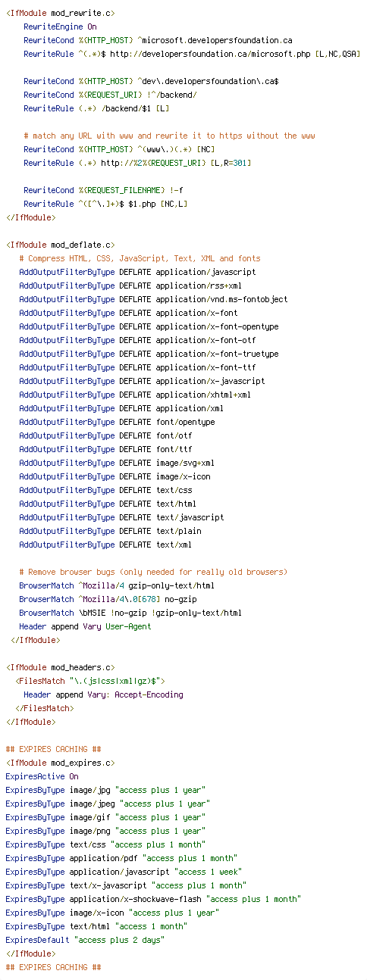The image size is (367, 980).
Task: Click the ExpiresByType image/gif line
Action: (x=105, y=817)
